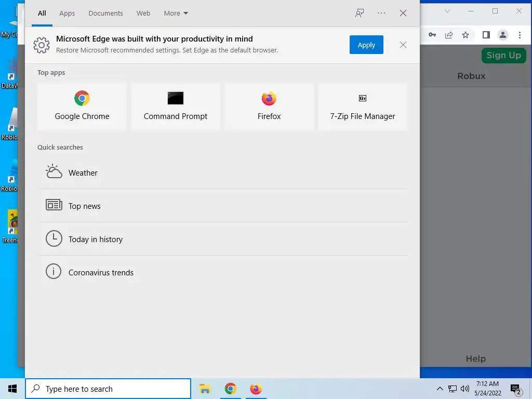The height and width of the screenshot is (399, 532).
Task: Select Today in history quick search
Action: pos(222,239)
